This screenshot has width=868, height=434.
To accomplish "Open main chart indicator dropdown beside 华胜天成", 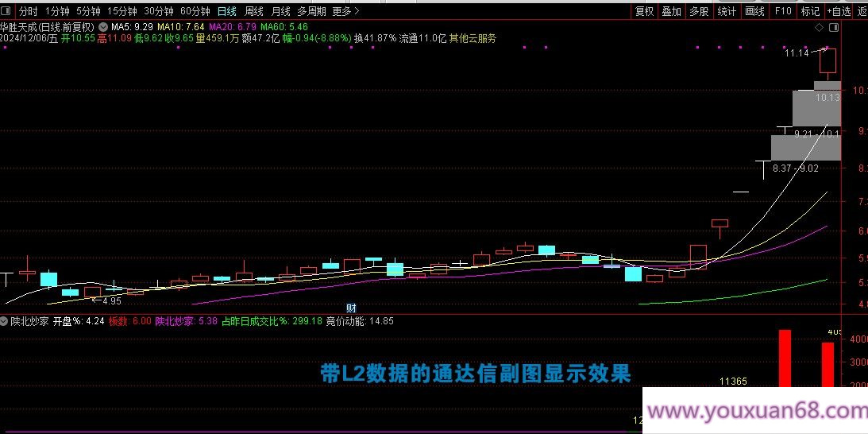I will click(103, 26).
